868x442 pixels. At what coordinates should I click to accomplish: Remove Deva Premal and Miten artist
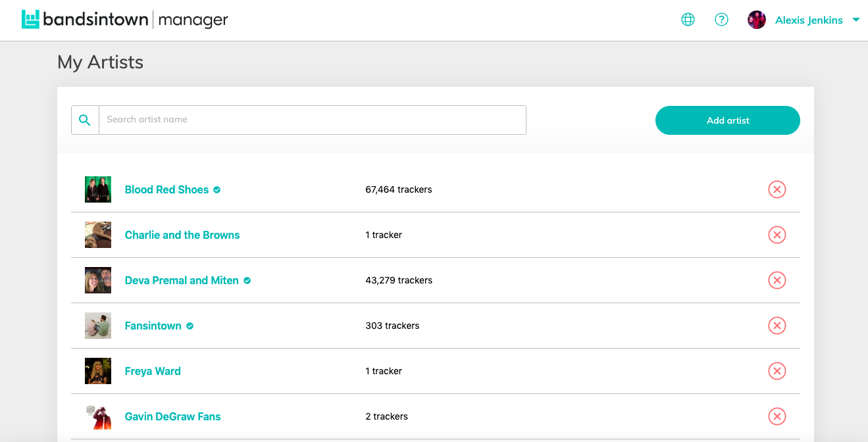pos(777,280)
